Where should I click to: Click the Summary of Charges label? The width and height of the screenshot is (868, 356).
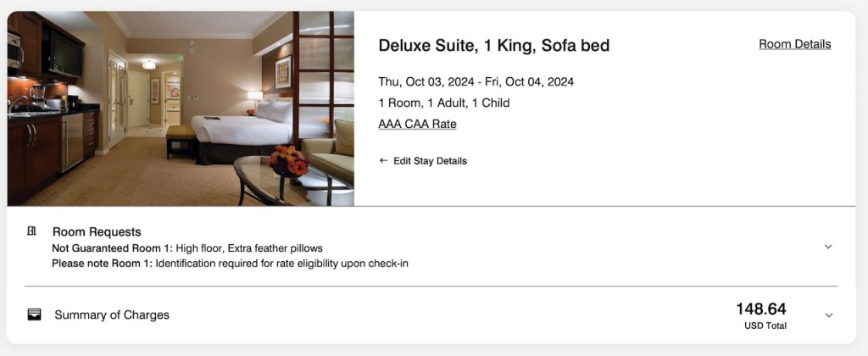[112, 315]
